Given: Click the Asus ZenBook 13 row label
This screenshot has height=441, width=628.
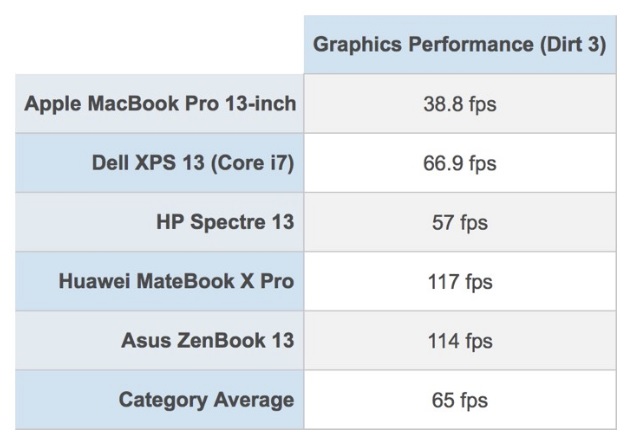Looking at the screenshot, I should tap(207, 340).
